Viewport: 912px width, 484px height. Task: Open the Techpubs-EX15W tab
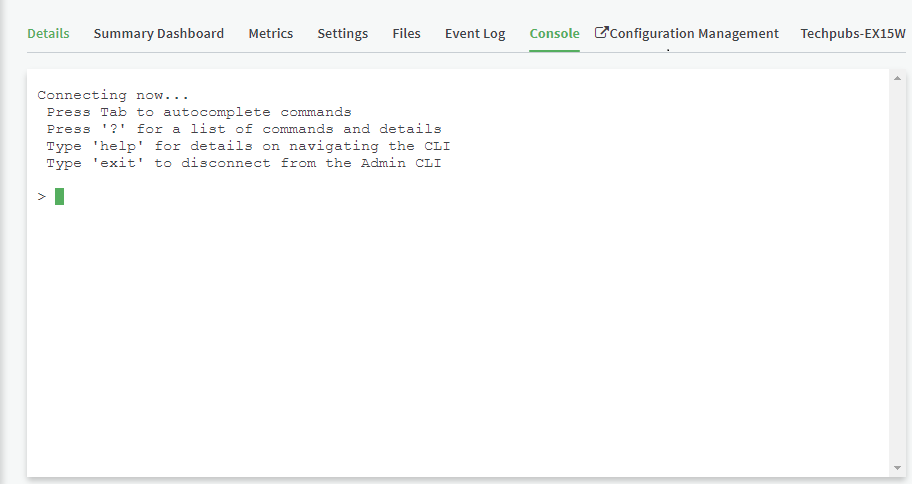point(852,34)
